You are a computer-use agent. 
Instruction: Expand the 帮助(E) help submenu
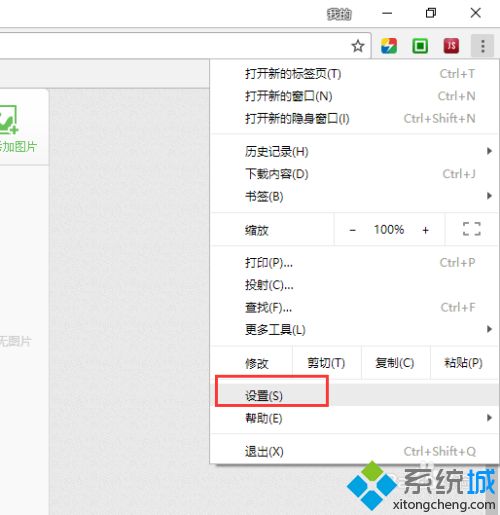[354, 418]
